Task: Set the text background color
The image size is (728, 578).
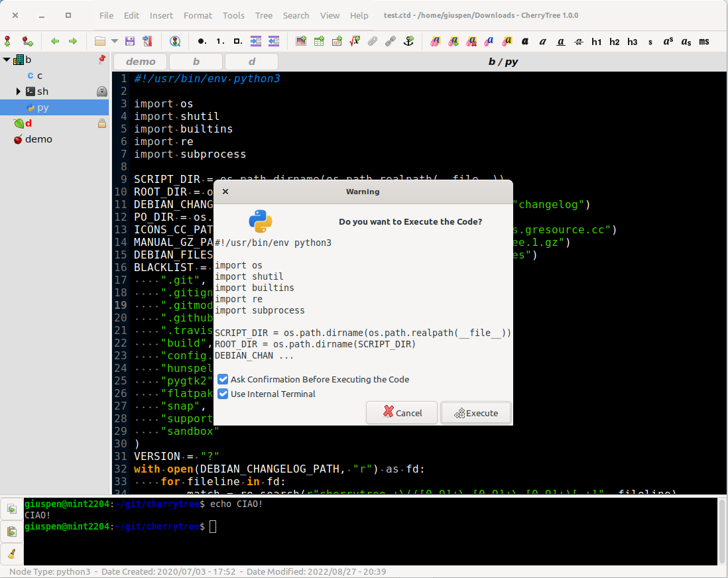Action: [x=507, y=41]
